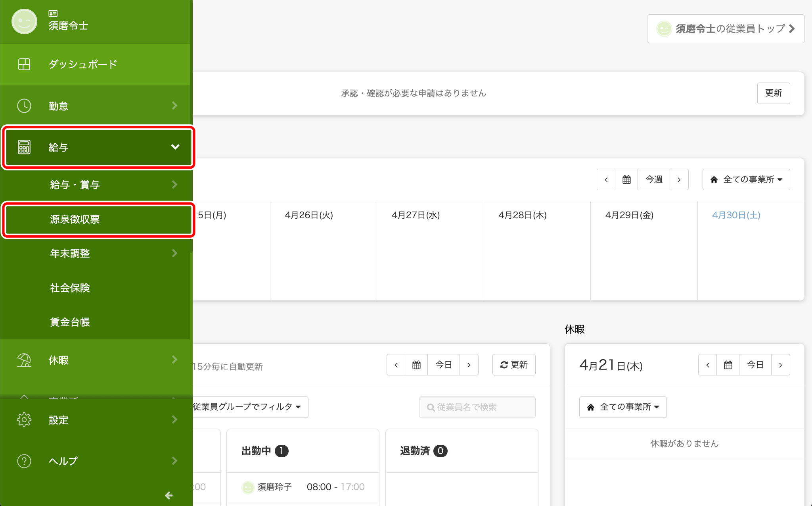This screenshot has width=812, height=506.
Task: Click the attendance clock icon
Action: point(24,106)
